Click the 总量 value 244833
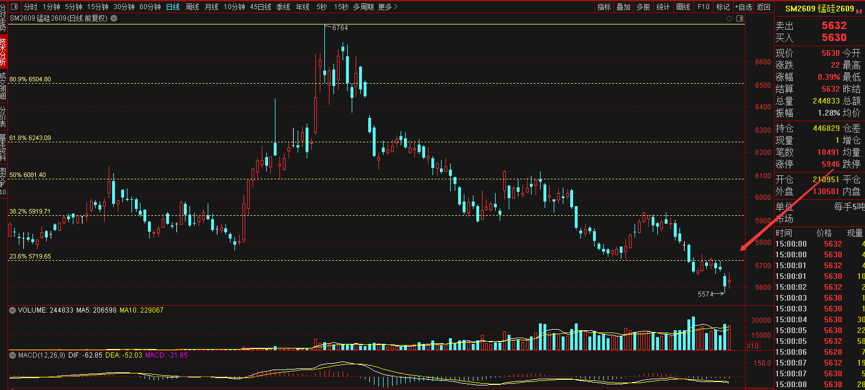Screen dimensions: 865x390 pyautogui.click(x=826, y=101)
